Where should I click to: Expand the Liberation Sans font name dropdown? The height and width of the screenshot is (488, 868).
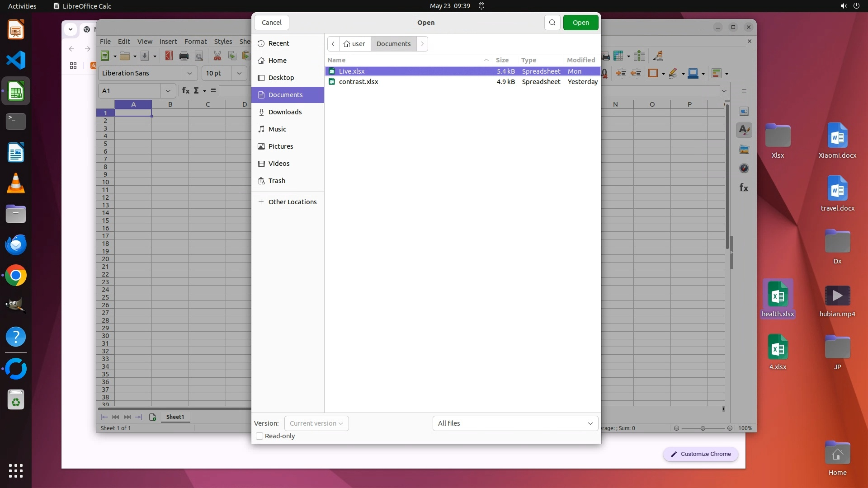pos(189,73)
